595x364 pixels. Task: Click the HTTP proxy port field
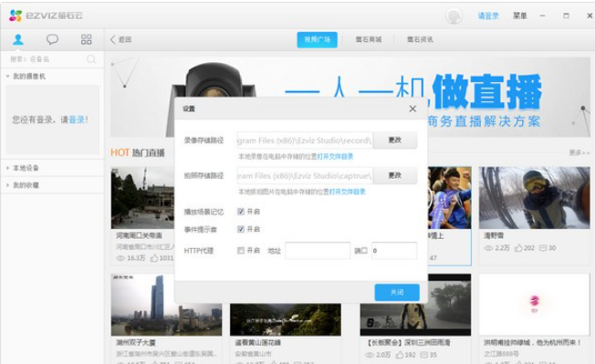tap(394, 251)
